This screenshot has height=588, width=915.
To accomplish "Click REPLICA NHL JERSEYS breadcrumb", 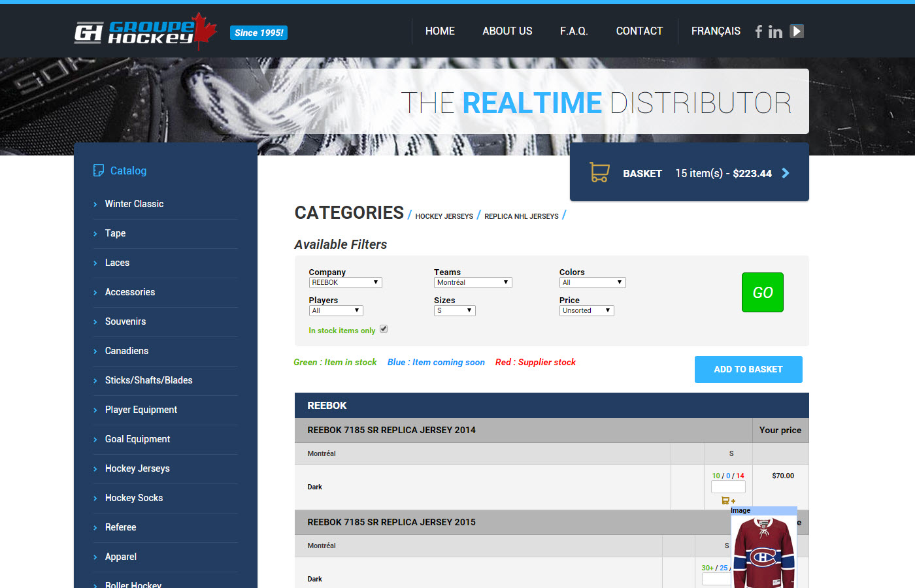I will (x=521, y=216).
